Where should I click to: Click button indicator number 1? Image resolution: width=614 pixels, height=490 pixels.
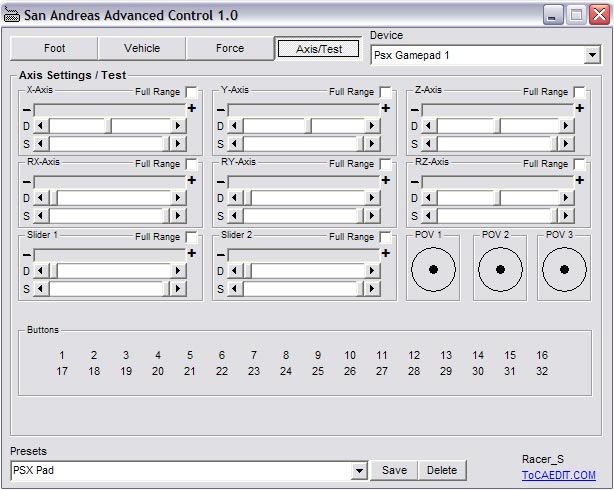62,355
